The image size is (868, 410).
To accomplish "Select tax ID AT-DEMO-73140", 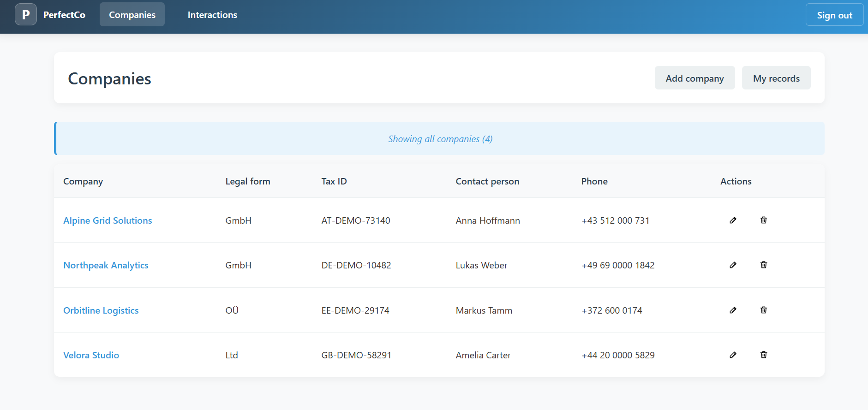I will (356, 220).
